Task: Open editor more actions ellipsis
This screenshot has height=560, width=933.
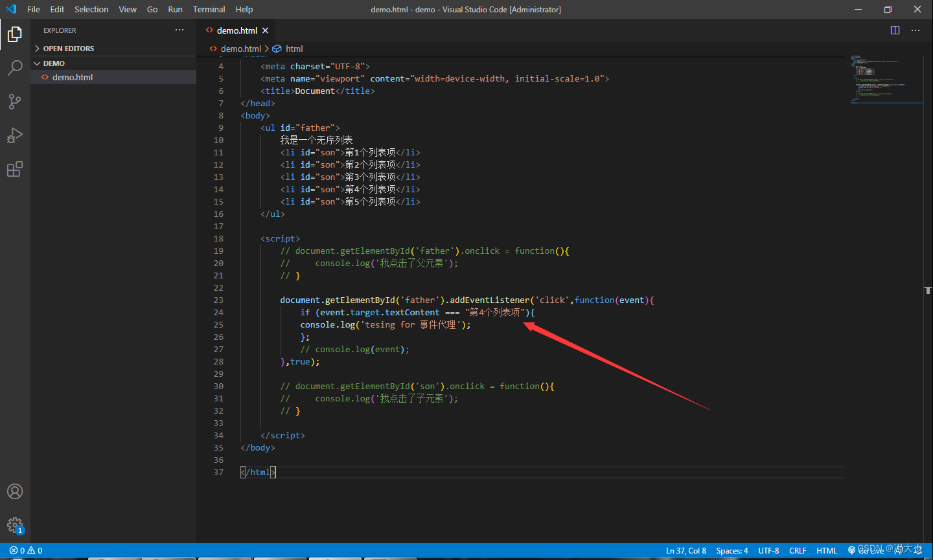Action: 916,30
